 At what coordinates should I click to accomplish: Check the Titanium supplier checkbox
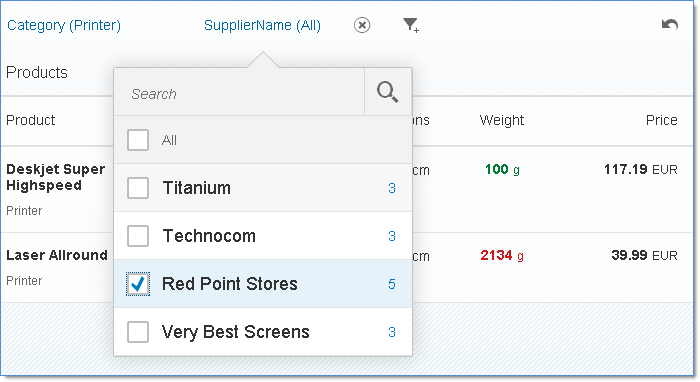[138, 188]
